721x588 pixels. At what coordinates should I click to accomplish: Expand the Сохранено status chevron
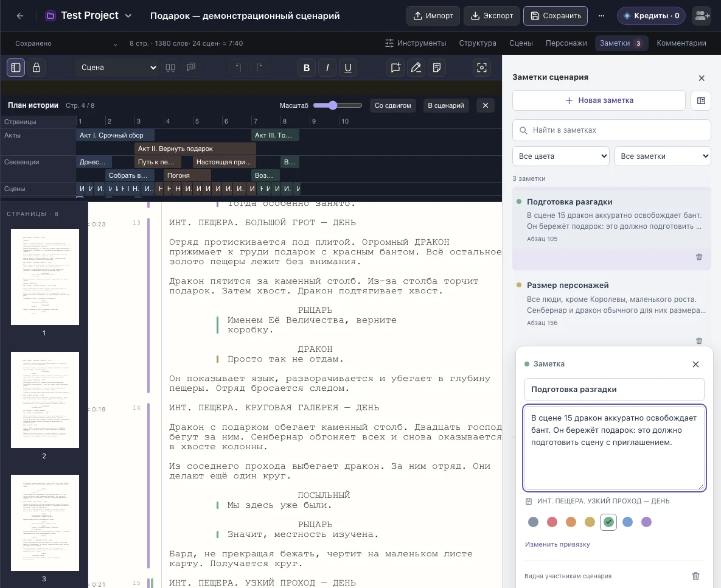pyautogui.click(x=115, y=44)
